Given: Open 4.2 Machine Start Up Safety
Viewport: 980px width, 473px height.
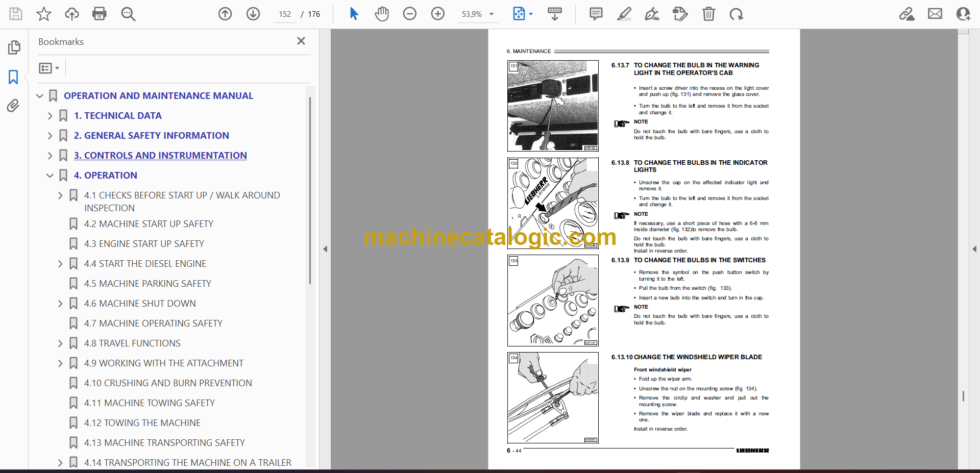Looking at the screenshot, I should [x=149, y=224].
